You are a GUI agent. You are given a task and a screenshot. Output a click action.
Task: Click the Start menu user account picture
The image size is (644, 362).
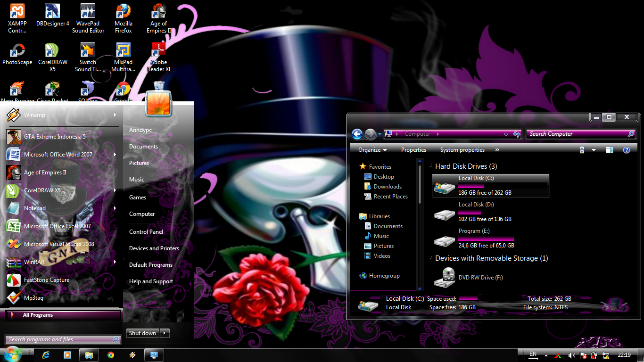(x=158, y=104)
